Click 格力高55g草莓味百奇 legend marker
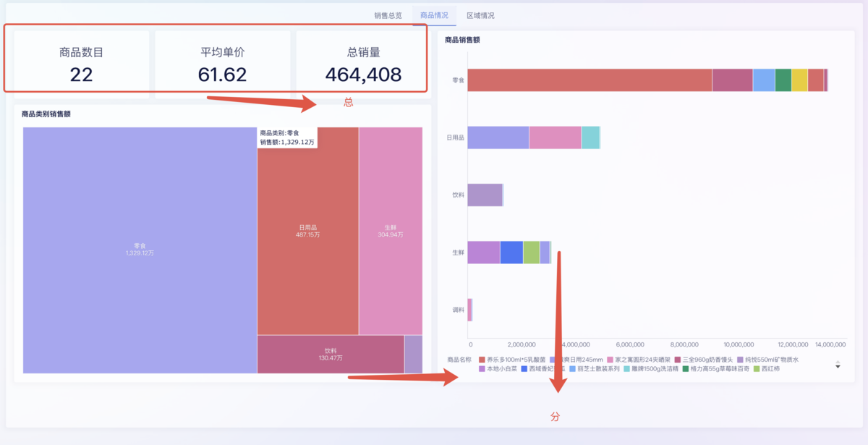 click(x=686, y=368)
